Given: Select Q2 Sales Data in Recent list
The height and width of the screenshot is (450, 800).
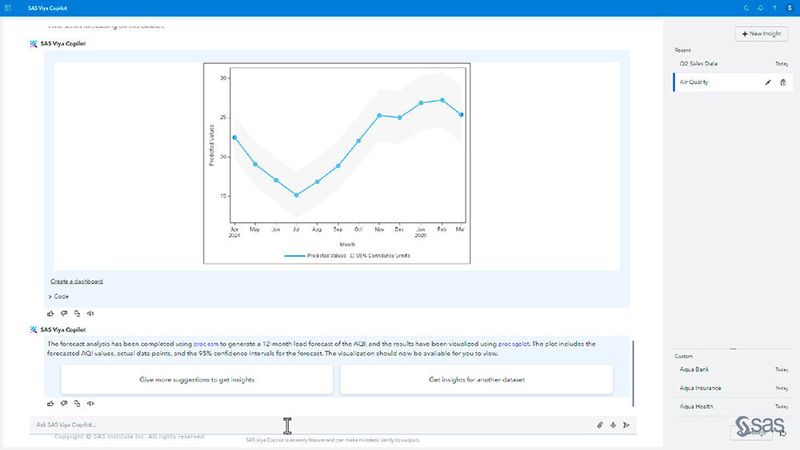Looking at the screenshot, I should (x=733, y=64).
